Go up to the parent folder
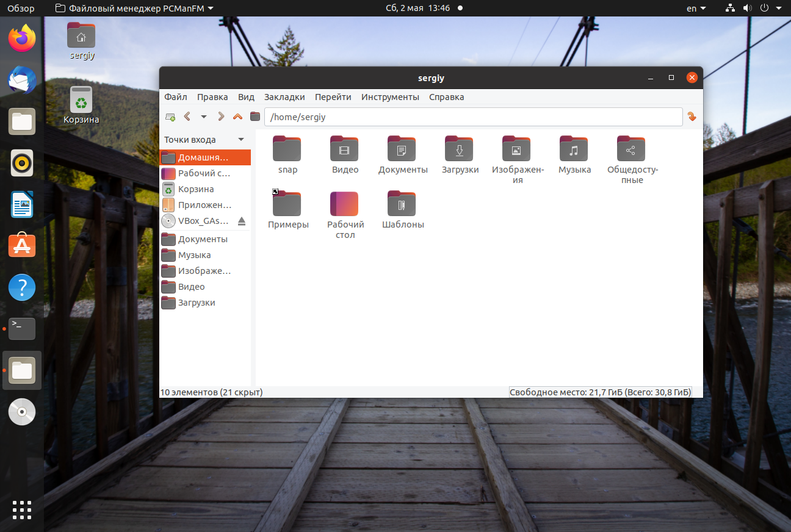Screen dimensions: 791x532 tap(237, 117)
